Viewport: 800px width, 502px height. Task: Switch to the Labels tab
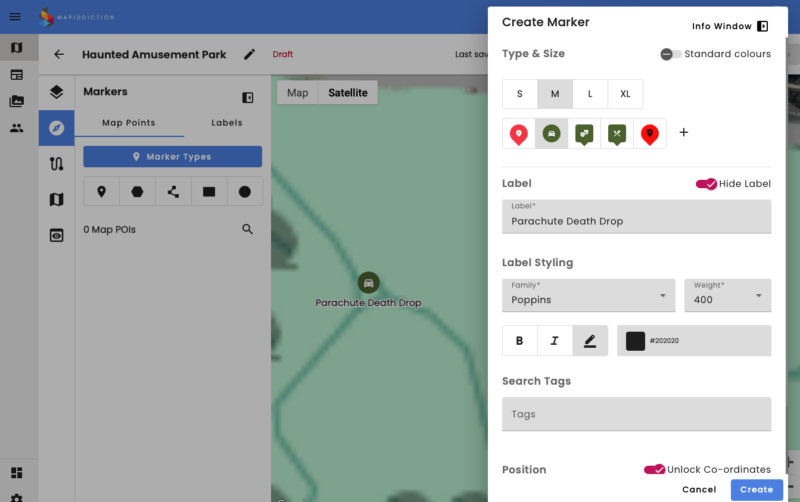[x=227, y=123]
